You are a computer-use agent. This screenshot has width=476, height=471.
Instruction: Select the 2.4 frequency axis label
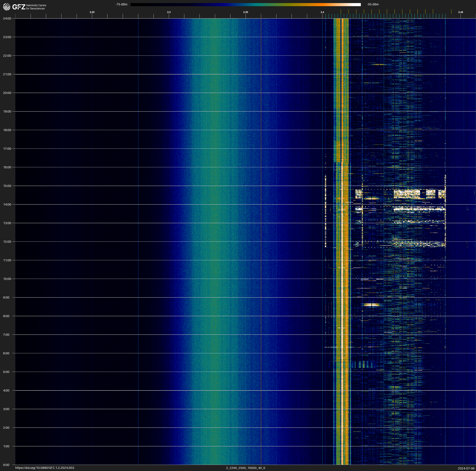click(x=322, y=12)
